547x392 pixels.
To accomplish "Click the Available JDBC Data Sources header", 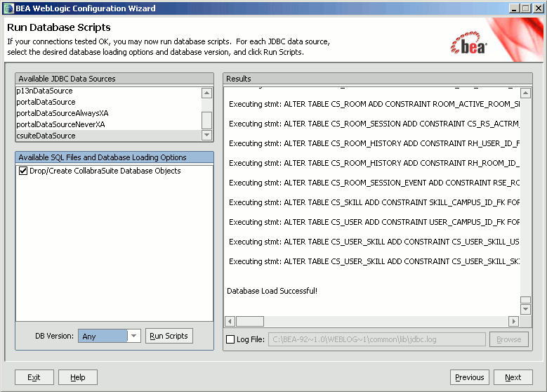I will pyautogui.click(x=114, y=79).
